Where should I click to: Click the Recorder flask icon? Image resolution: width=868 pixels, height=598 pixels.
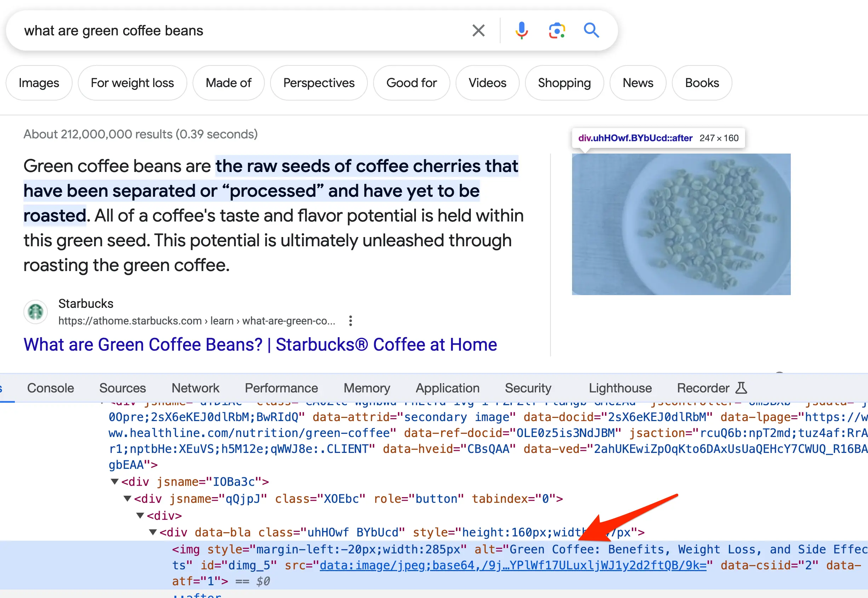coord(741,388)
